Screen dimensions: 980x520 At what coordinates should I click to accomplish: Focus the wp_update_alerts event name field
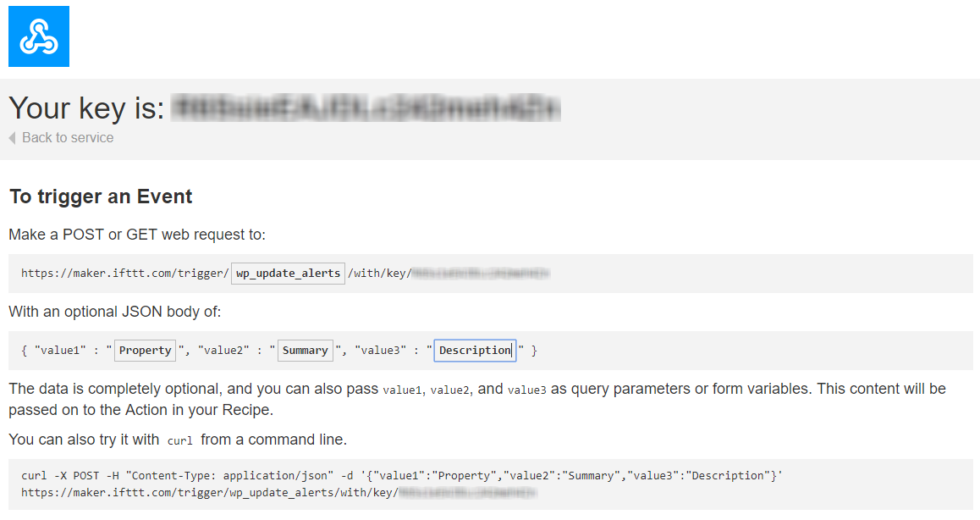(x=288, y=274)
